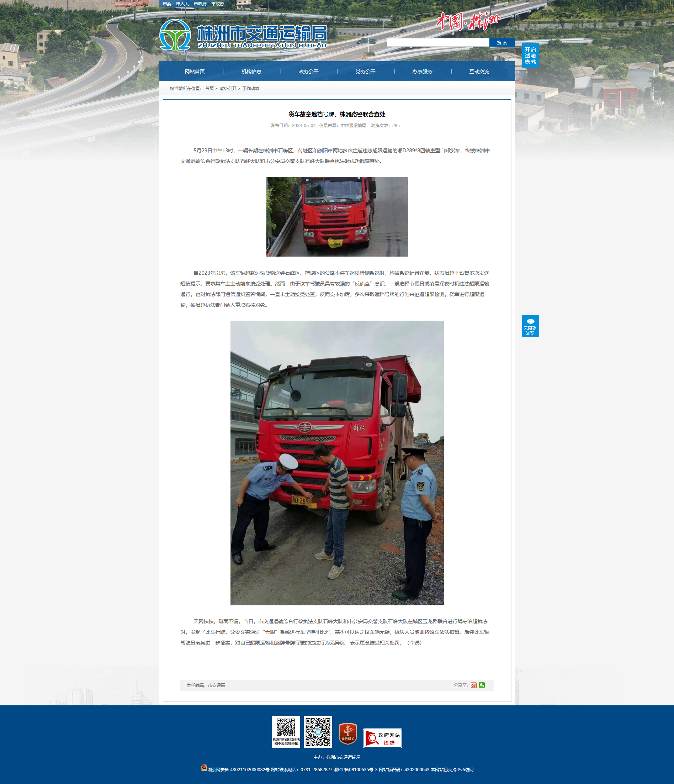Click the 湘公网安备 43021102000082号 link
The height and width of the screenshot is (784, 674).
tap(238, 770)
